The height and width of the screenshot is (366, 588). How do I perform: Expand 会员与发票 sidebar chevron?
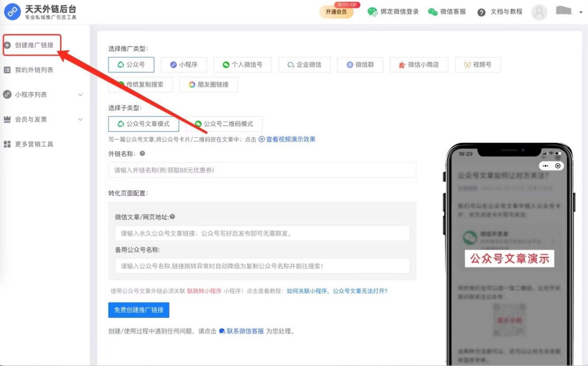click(x=80, y=119)
